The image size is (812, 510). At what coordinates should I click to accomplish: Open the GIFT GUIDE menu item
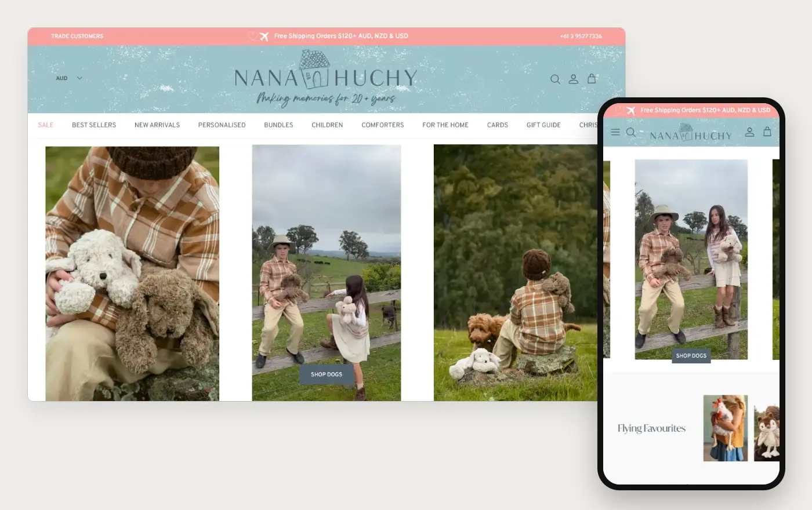tap(543, 125)
